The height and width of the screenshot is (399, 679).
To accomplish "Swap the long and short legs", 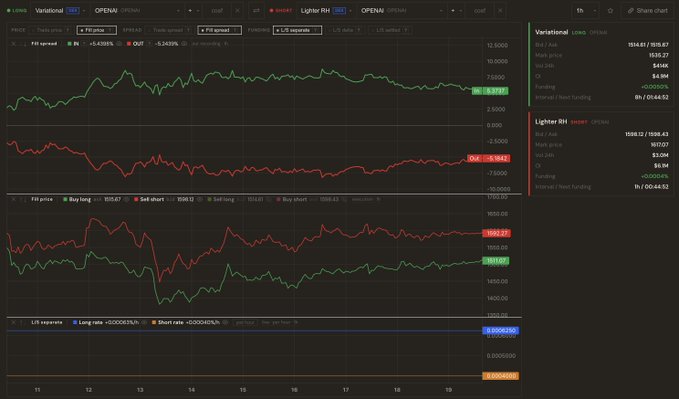I will [256, 10].
